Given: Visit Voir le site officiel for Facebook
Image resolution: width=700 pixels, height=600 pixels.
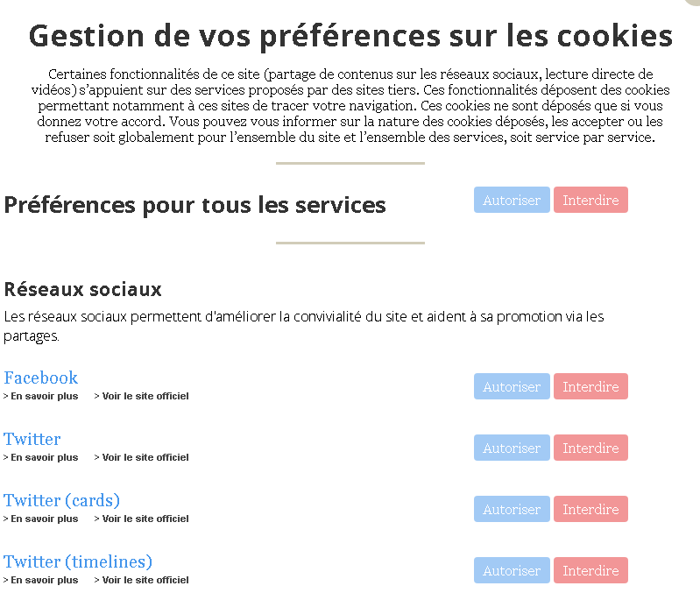Looking at the screenshot, I should point(145,396).
